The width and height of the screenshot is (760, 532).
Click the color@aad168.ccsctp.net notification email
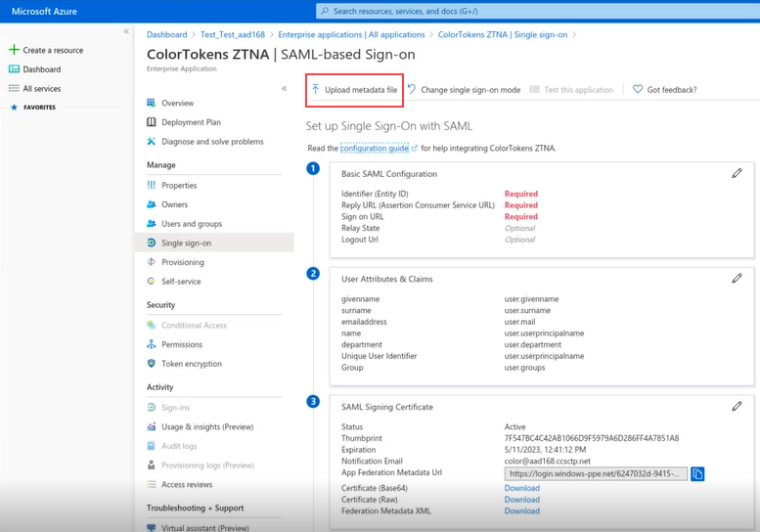pos(547,461)
